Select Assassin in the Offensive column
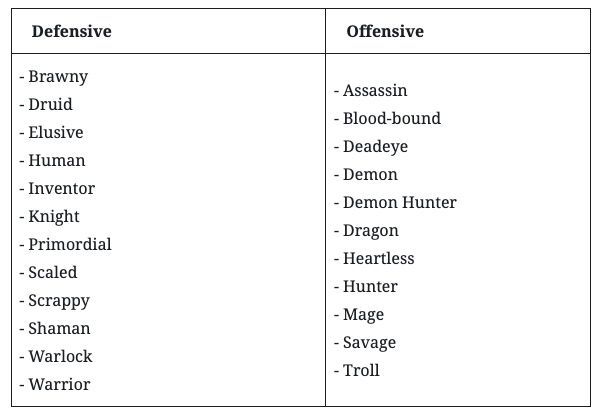The width and height of the screenshot is (600, 415). tap(370, 91)
